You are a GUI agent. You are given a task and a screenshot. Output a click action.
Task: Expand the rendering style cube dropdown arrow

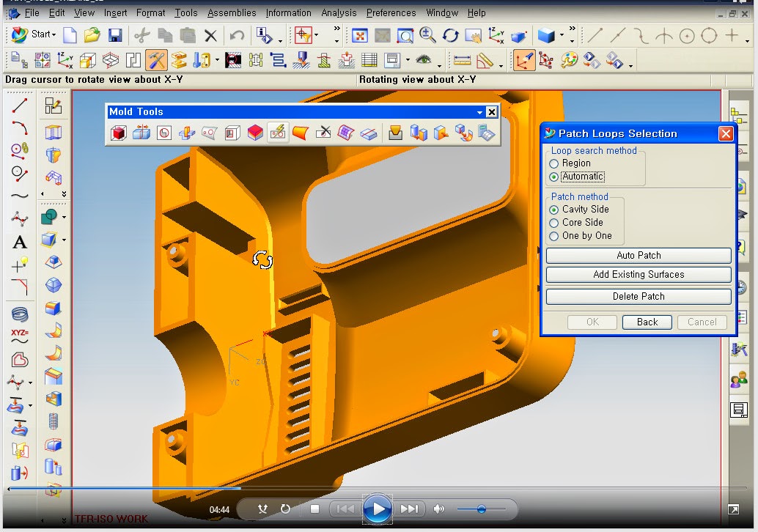tap(562, 35)
